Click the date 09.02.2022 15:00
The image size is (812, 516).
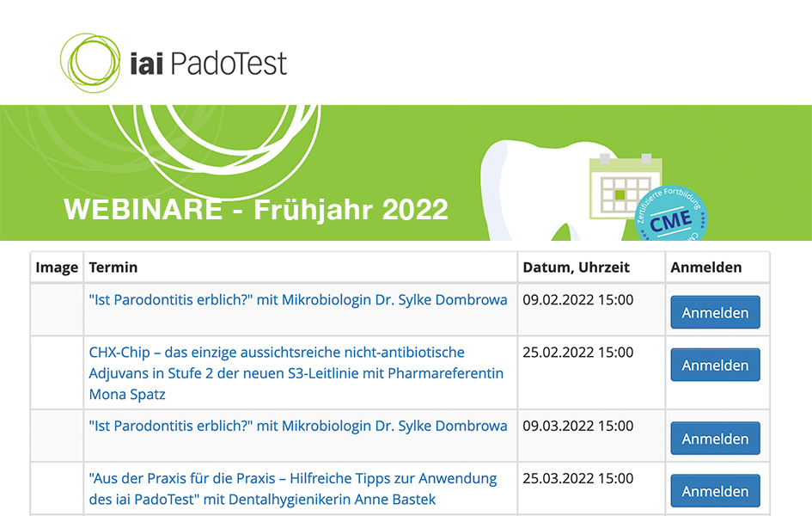point(578,300)
